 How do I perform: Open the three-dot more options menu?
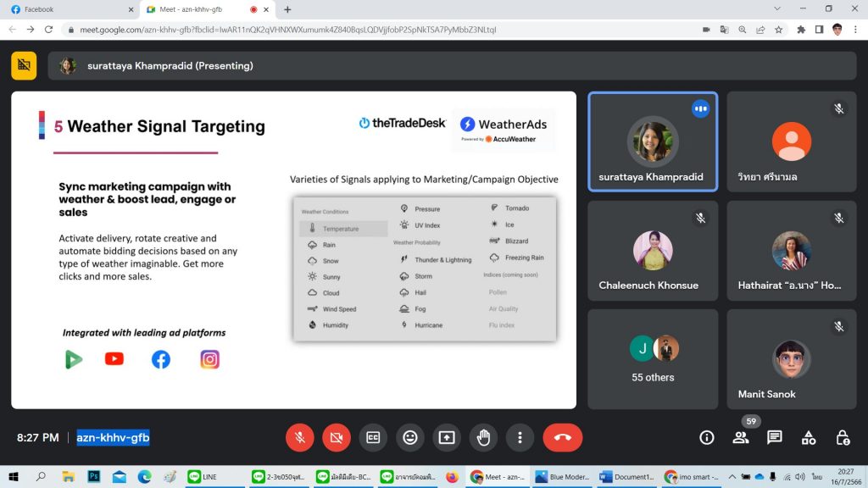pos(520,437)
